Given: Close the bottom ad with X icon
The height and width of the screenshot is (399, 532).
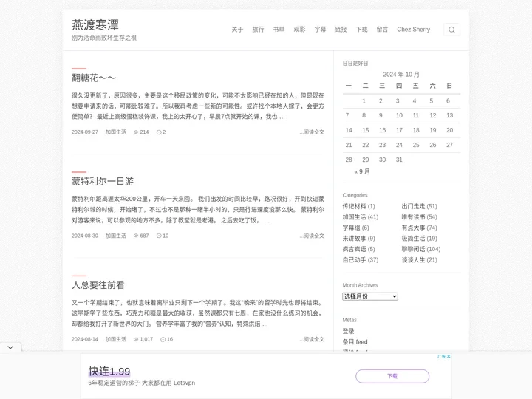Looking at the screenshot, I should pos(449,356).
